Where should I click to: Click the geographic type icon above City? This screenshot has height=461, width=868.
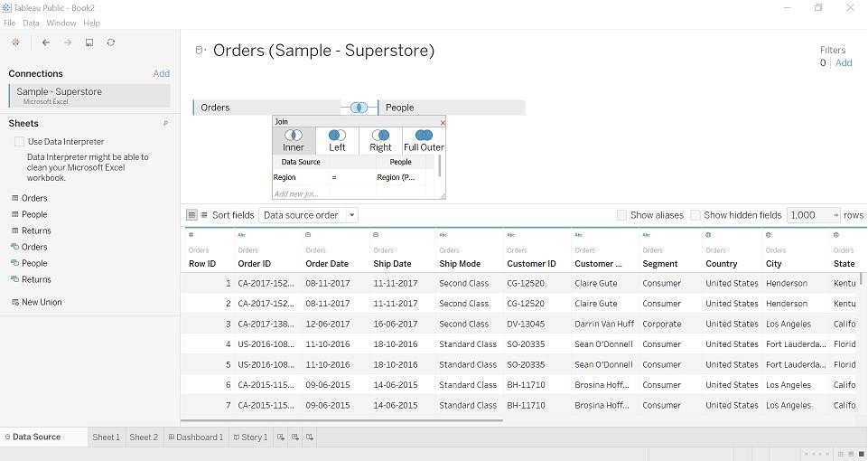click(769, 235)
